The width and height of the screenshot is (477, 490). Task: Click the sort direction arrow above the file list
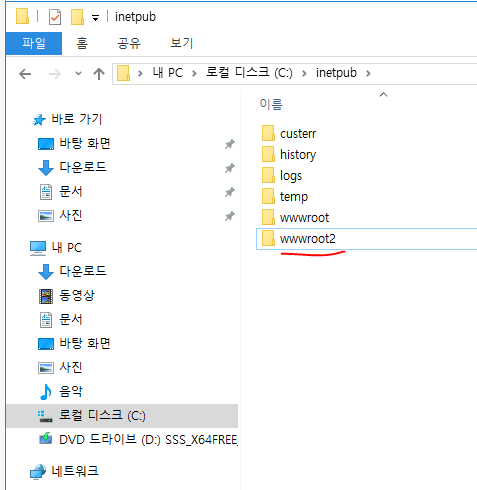click(384, 95)
